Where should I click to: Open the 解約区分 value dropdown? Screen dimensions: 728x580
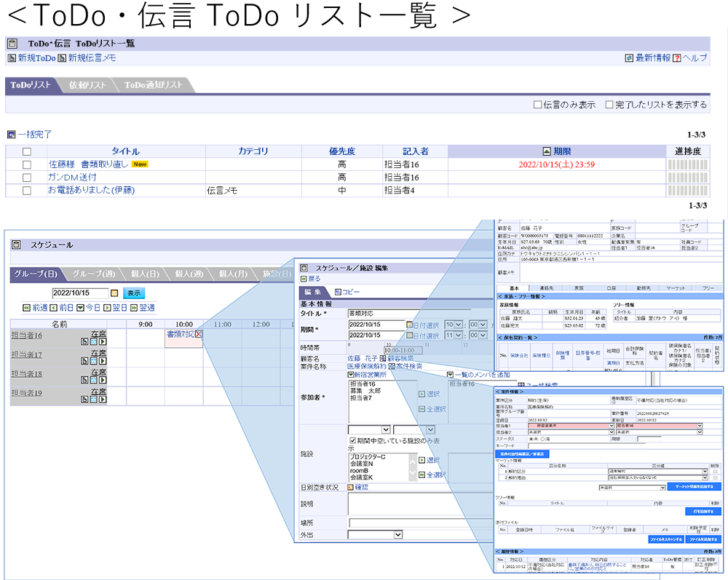pos(658,472)
